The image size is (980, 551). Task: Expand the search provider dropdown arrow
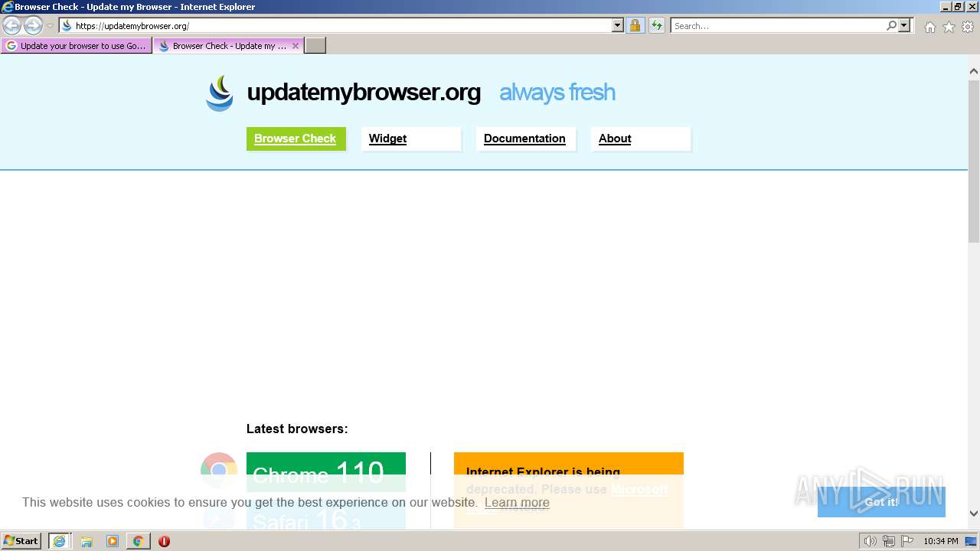pos(904,25)
